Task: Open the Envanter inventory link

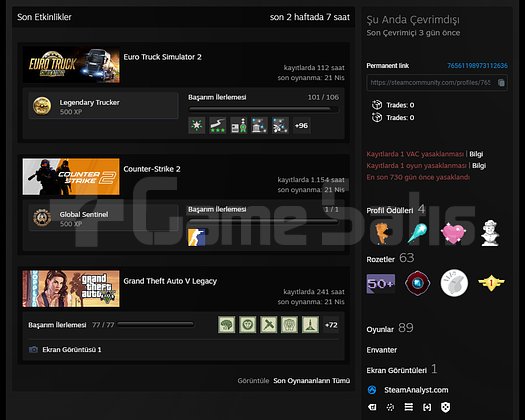Action: (x=382, y=350)
